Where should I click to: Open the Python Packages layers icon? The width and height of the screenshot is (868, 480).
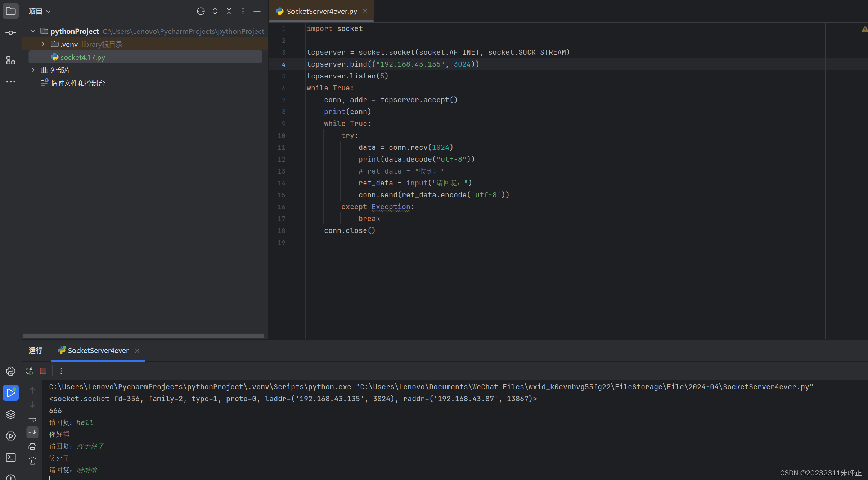[x=11, y=414]
